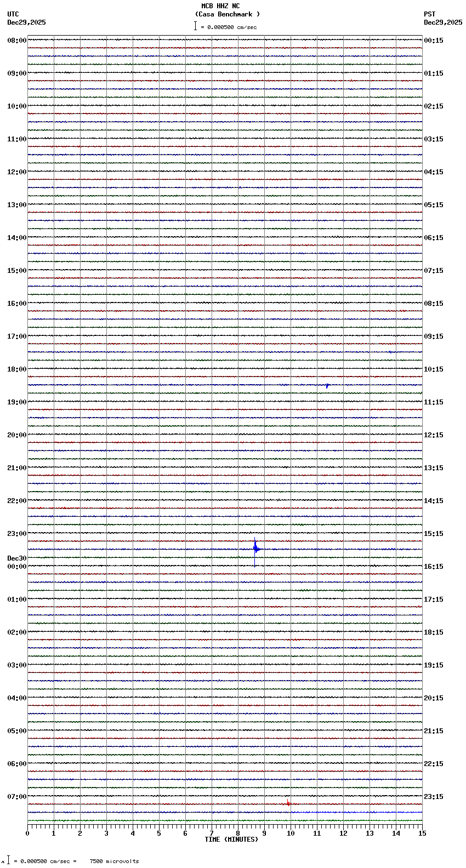Click the 00:15 PST row label
This screenshot has width=466, height=868.
[434, 41]
